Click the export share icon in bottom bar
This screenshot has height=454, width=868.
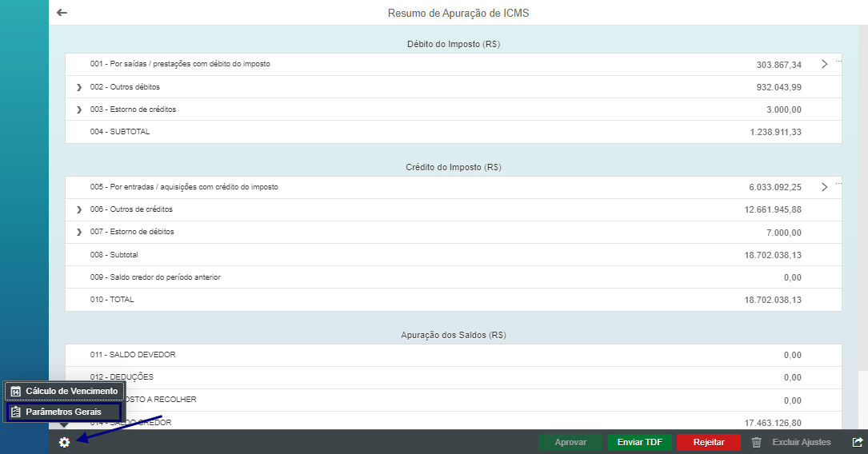[x=858, y=442]
